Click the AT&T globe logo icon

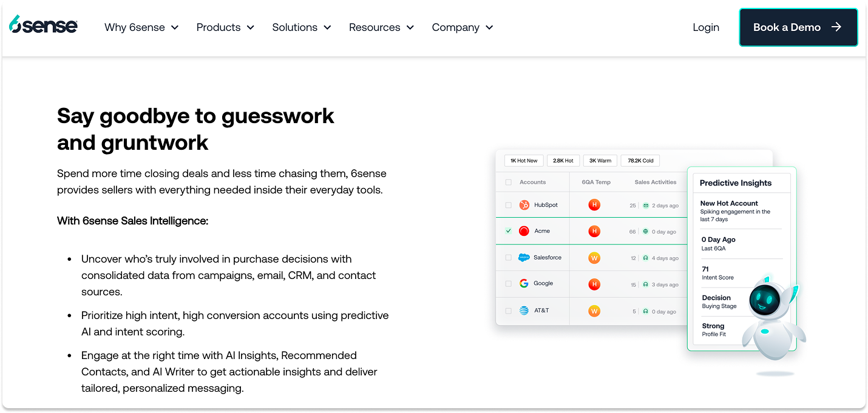(524, 311)
